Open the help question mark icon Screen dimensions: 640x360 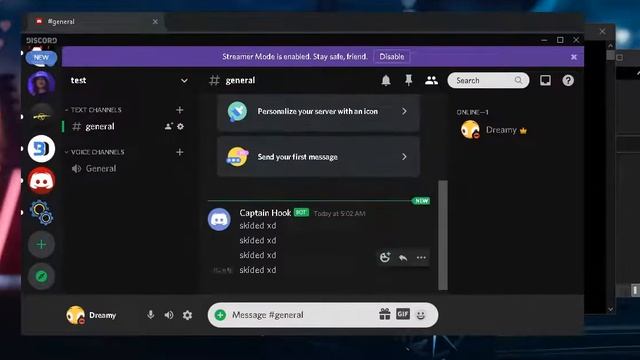[x=568, y=80]
